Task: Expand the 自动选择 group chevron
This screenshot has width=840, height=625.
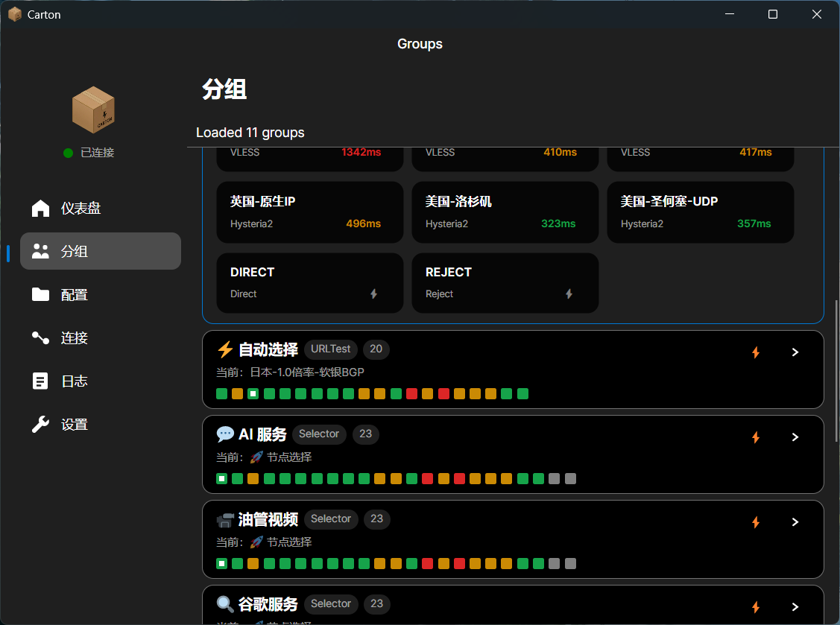Action: (x=795, y=352)
